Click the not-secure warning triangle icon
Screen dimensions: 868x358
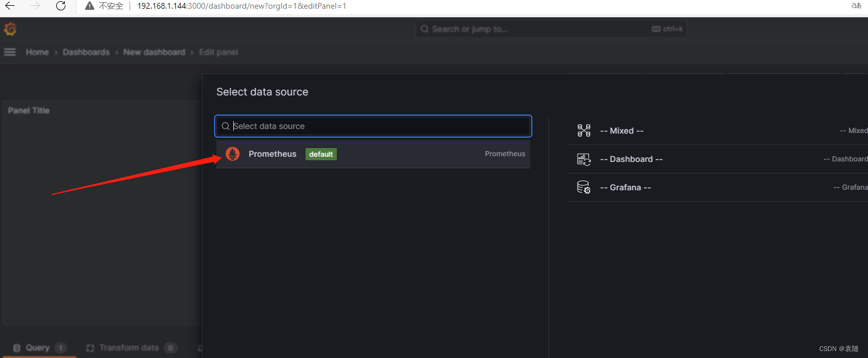tap(89, 6)
